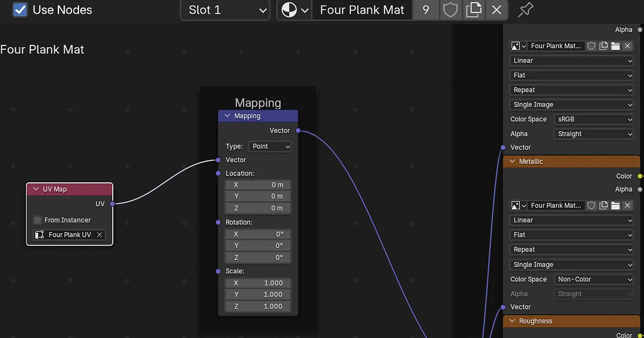
Task: Uncheck the Use Nodes checkbox
Action: (20, 9)
